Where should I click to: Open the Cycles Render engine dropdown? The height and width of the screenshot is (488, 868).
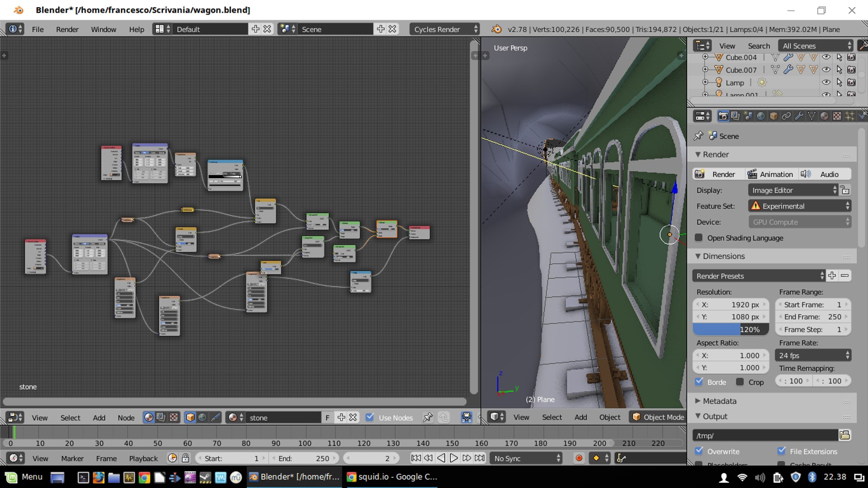coord(444,29)
